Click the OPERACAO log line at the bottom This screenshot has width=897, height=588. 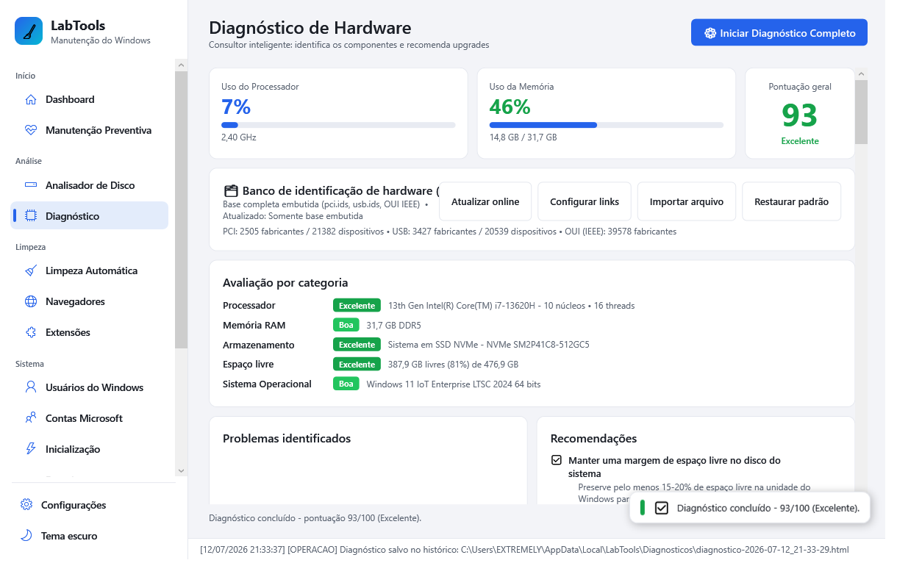524,549
